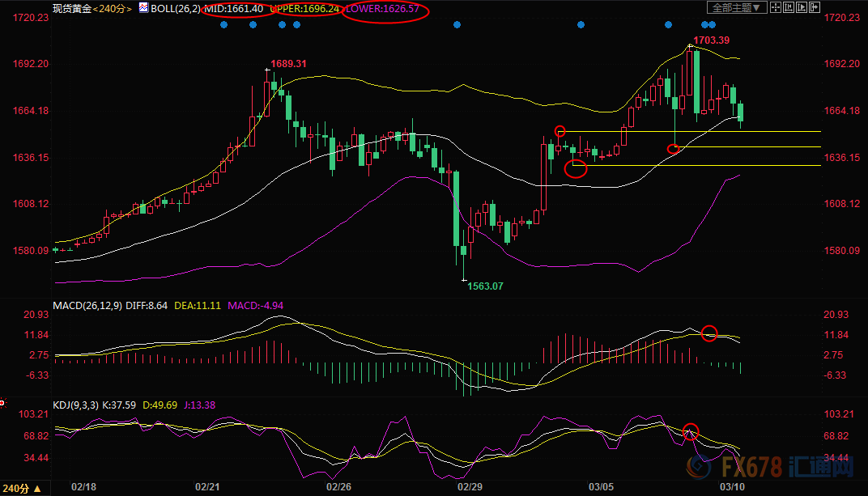Click the 1703.39 high price marker
Screen dimensions: 868x496
click(713, 40)
